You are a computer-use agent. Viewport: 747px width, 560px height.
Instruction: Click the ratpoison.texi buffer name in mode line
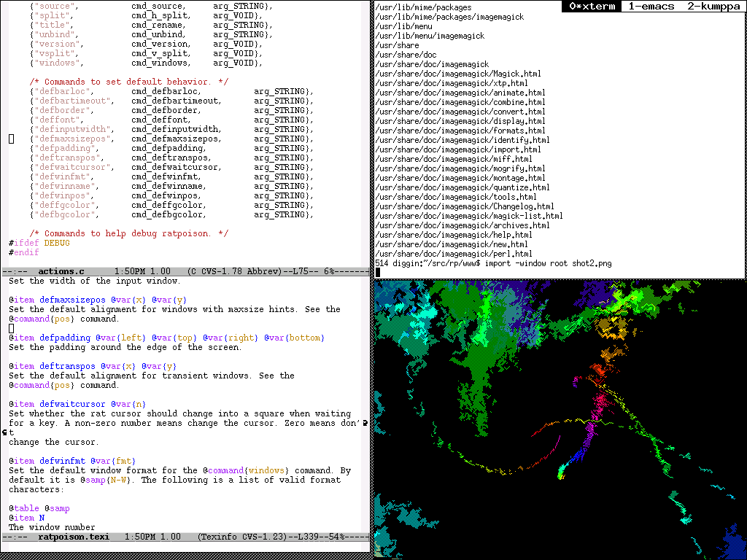coord(74,537)
